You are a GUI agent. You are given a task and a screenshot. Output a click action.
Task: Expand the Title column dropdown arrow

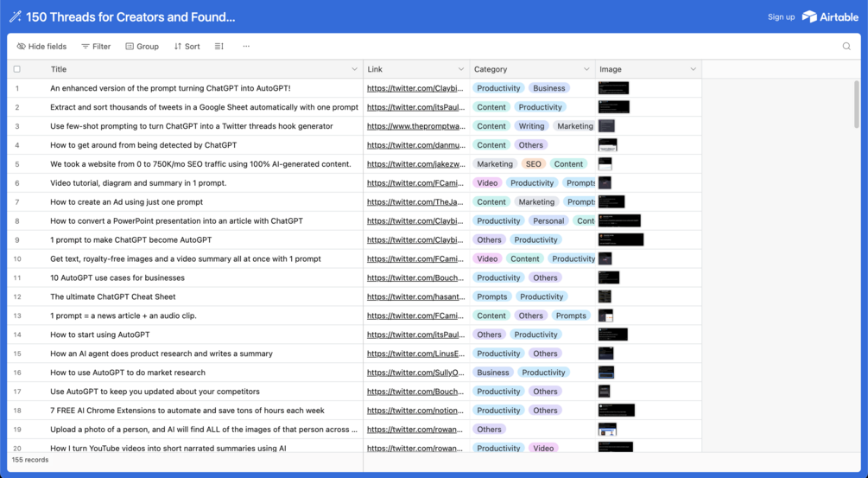click(x=354, y=69)
